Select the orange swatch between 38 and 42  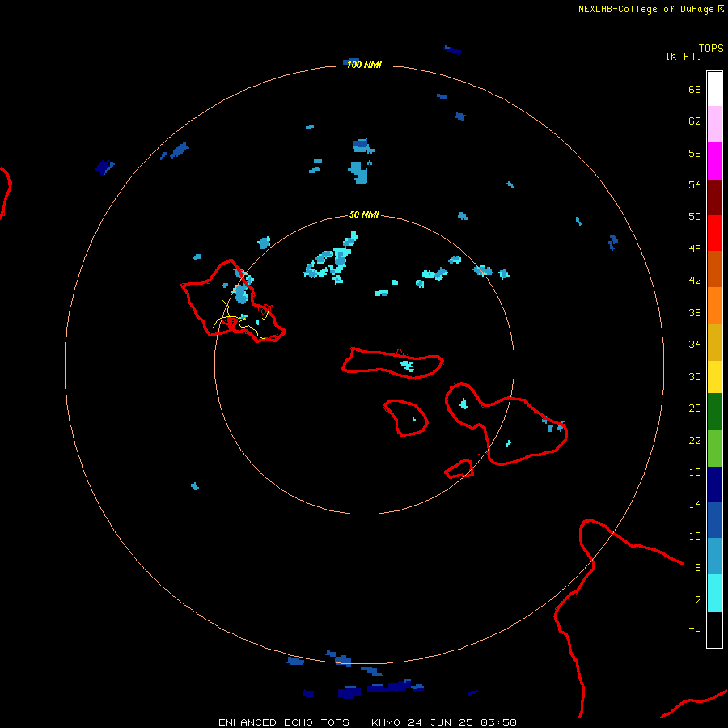coord(714,305)
